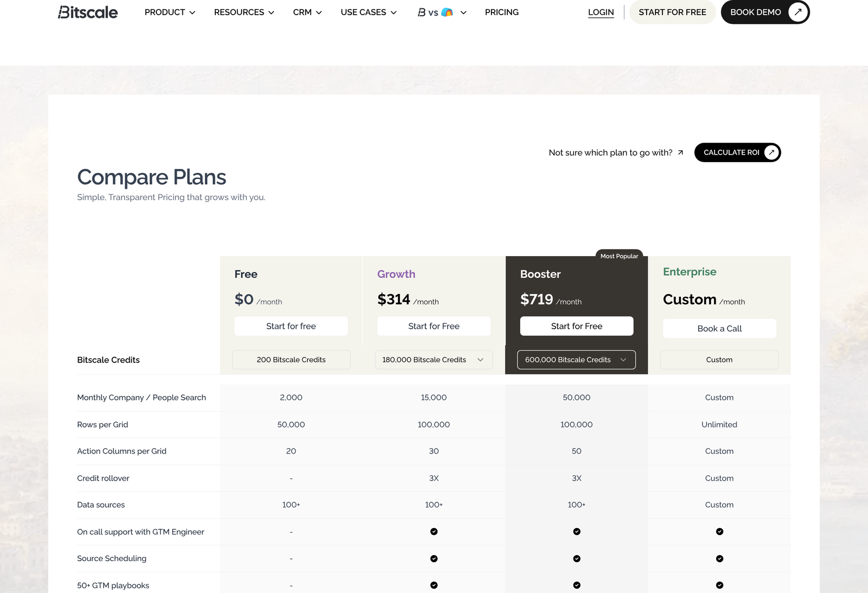This screenshot has width=868, height=593.
Task: Book a Call for Enterprise plan
Action: point(719,328)
